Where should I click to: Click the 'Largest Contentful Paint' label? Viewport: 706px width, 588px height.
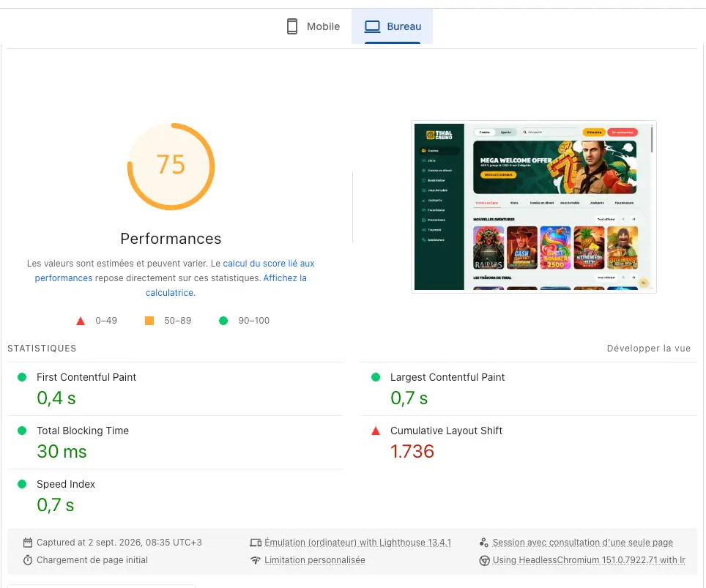[447, 377]
